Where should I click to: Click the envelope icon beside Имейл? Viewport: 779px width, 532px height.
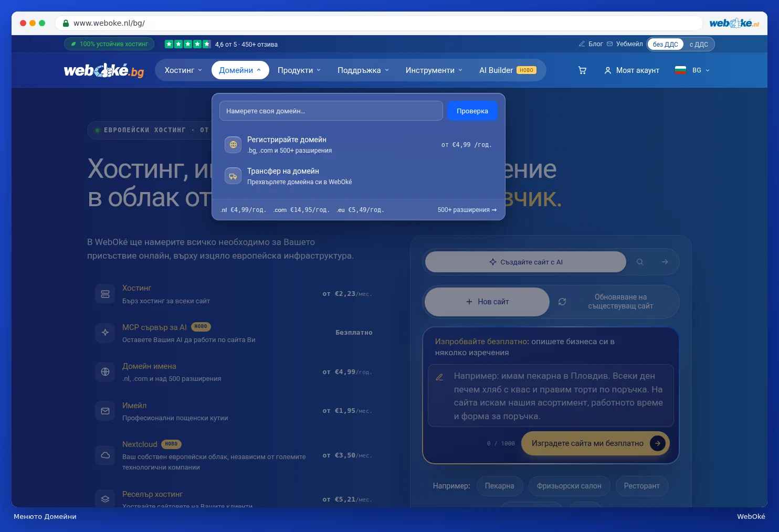coord(105,411)
